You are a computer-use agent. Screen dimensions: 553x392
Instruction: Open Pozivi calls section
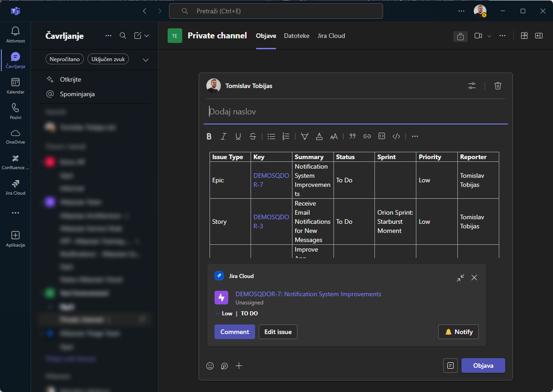[x=15, y=111]
